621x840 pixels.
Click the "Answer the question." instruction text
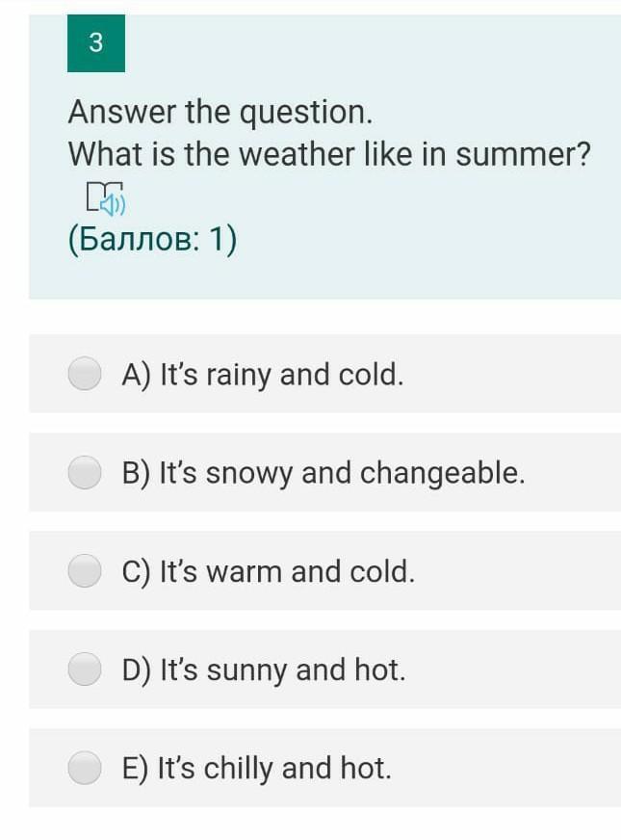[220, 113]
